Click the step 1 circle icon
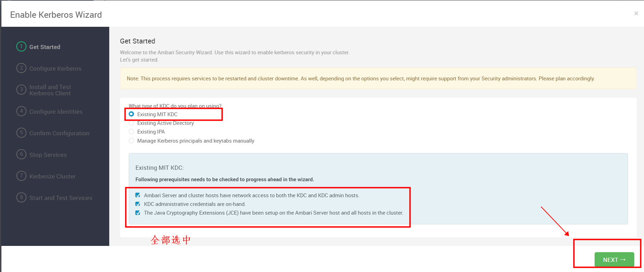This screenshot has width=644, height=272. tap(21, 46)
